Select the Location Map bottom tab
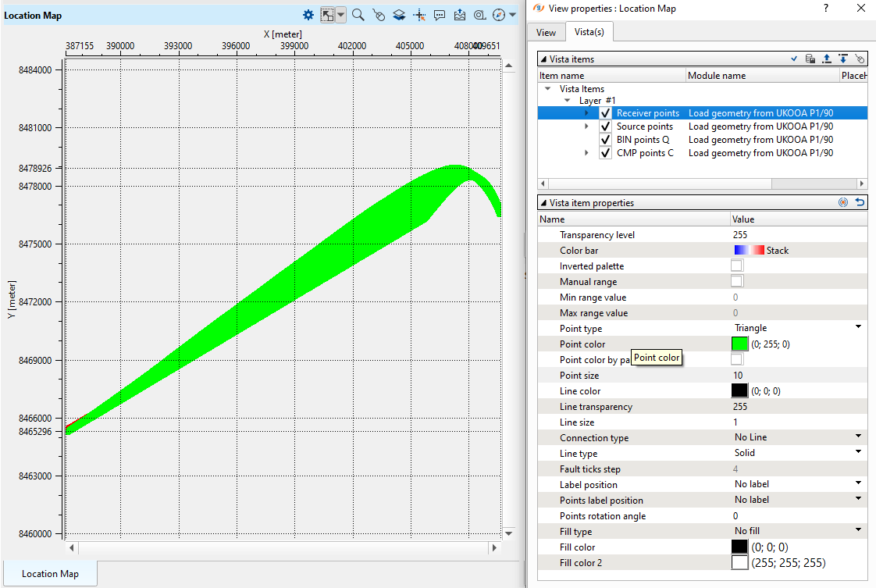This screenshot has height=588, width=876. click(50, 573)
